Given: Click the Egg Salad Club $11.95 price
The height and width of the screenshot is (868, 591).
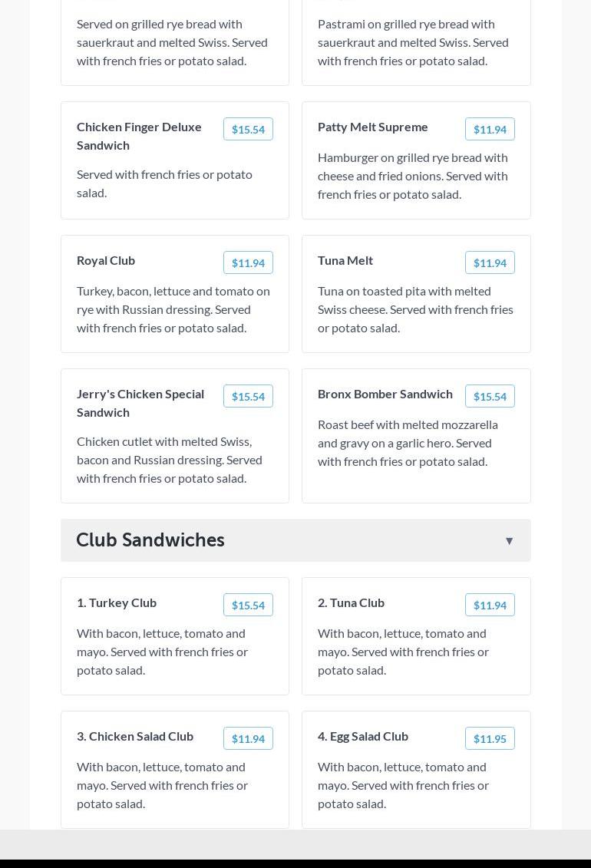Looking at the screenshot, I should (x=490, y=738).
